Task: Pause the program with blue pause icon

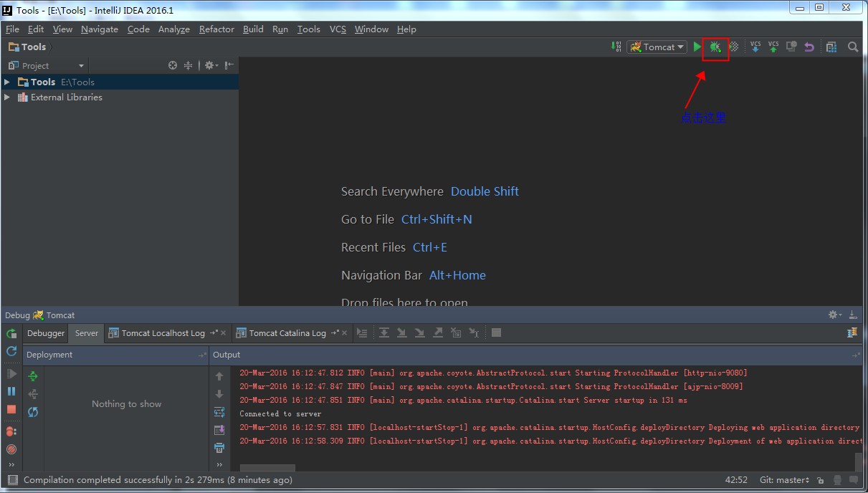Action: point(11,391)
